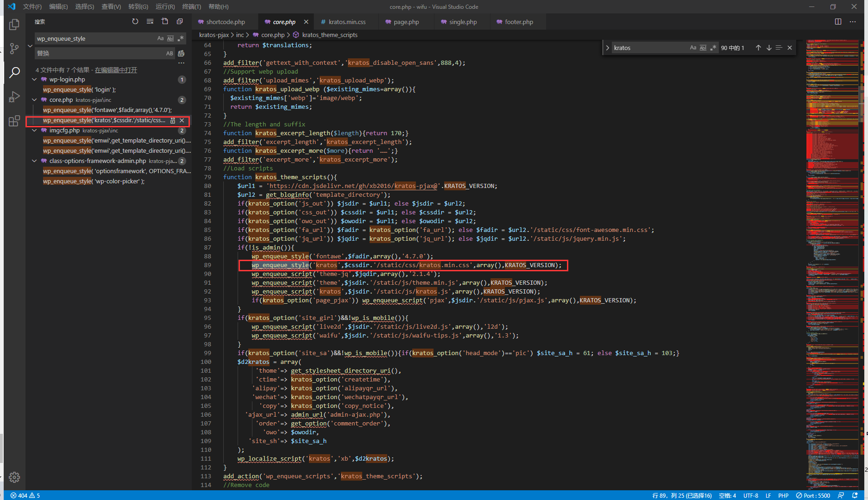Toggle Find in Selection in find widget
The image size is (868, 500).
pos(779,48)
